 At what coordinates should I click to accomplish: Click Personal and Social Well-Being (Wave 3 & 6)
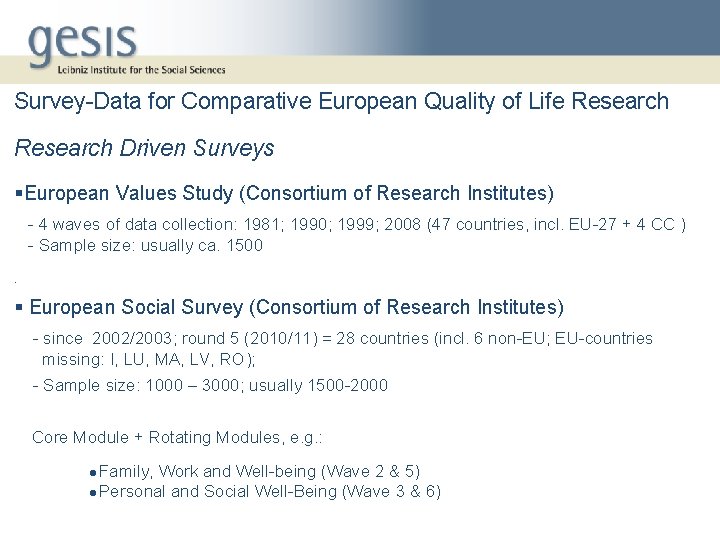270,491
